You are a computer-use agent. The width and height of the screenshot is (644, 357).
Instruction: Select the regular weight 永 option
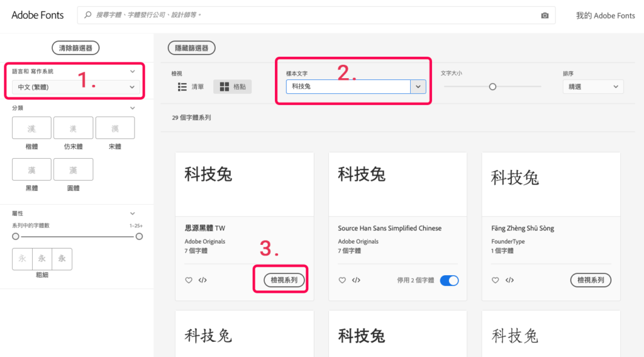click(42, 259)
